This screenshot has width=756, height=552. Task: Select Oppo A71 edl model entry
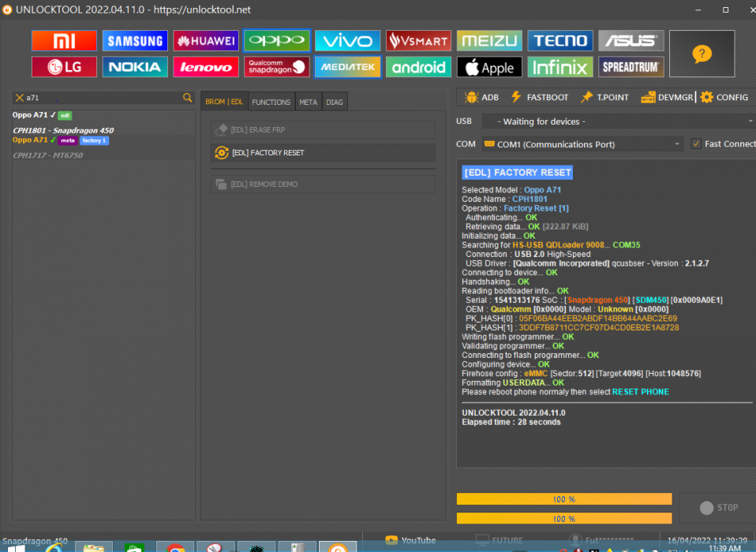click(x=42, y=115)
